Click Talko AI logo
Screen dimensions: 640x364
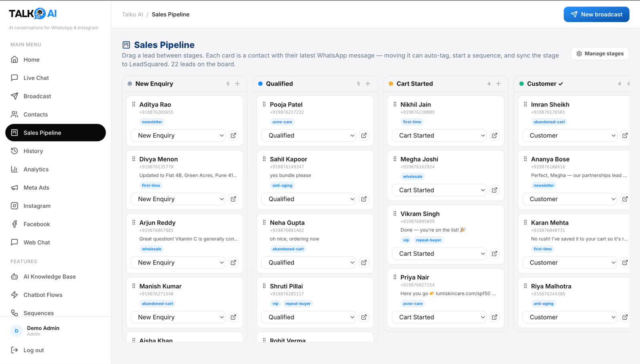33,14
